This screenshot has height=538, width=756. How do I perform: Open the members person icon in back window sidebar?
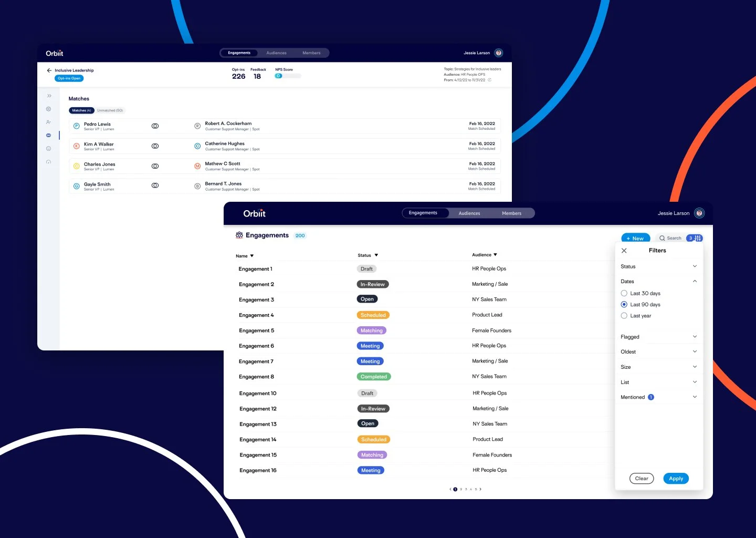point(48,122)
